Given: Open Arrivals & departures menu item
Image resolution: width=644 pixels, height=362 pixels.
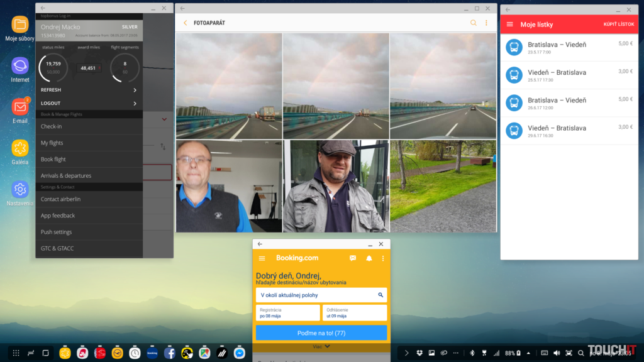Looking at the screenshot, I should pos(66,176).
